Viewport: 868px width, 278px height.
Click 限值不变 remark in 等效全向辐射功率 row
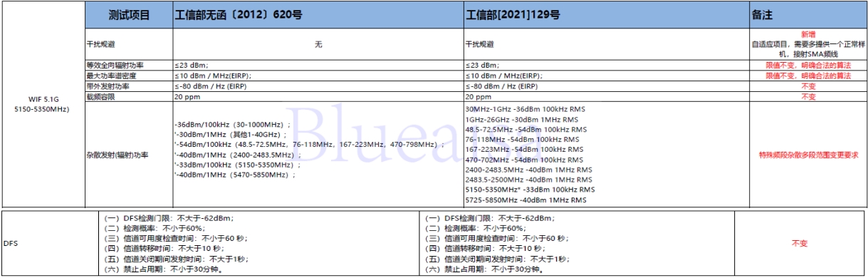point(808,66)
